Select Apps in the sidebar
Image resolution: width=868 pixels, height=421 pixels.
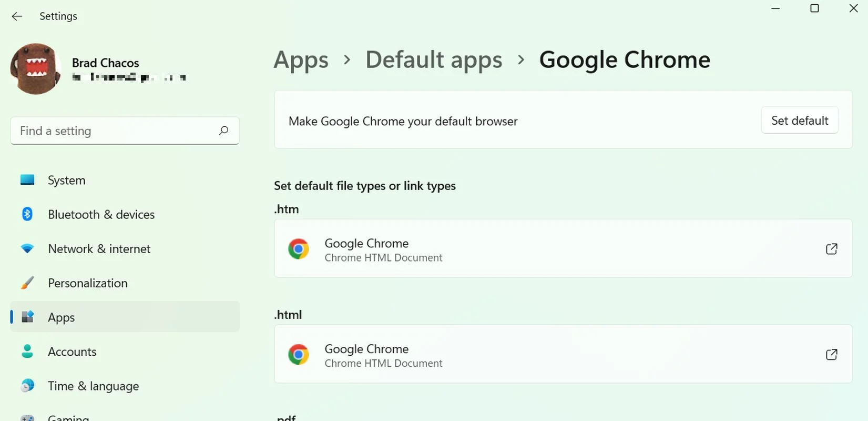tap(125, 317)
